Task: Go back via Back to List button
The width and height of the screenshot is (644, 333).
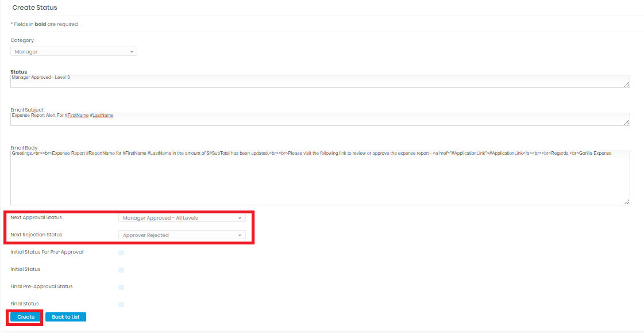Action: (x=65, y=317)
